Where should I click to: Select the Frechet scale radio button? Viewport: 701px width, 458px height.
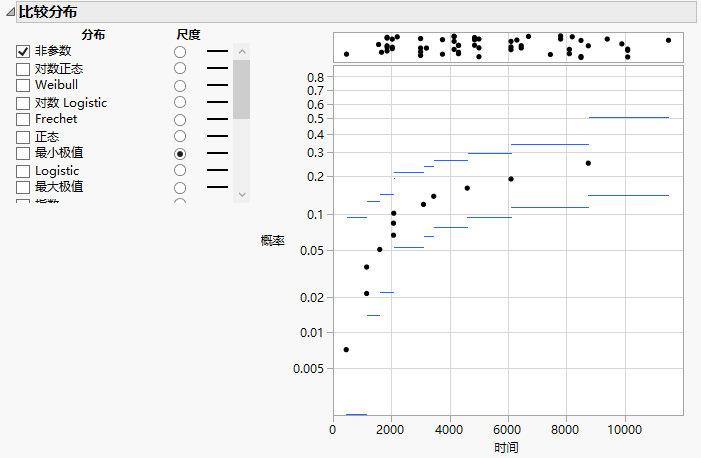tap(180, 120)
